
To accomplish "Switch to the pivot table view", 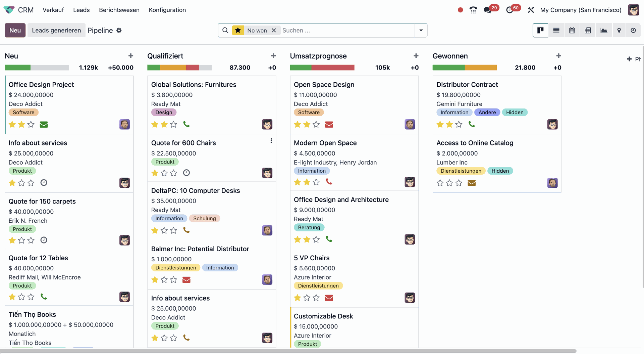I will [x=588, y=30].
